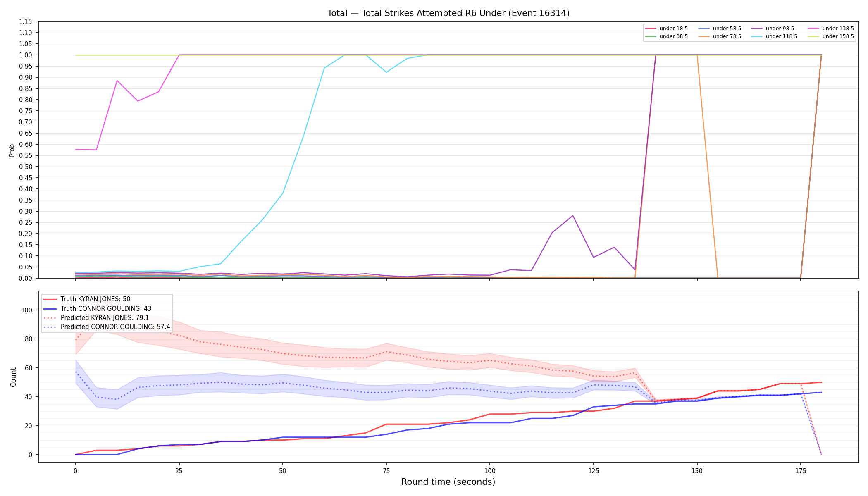868x496 pixels.
Task: Select the 'under 38.5' legend entry
Action: [x=666, y=36]
